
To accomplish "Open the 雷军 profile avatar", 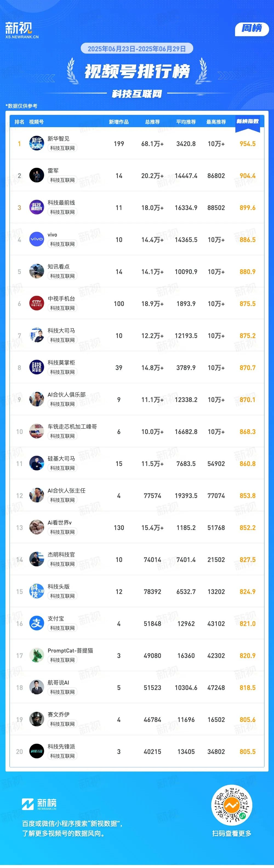I will (x=36, y=175).
